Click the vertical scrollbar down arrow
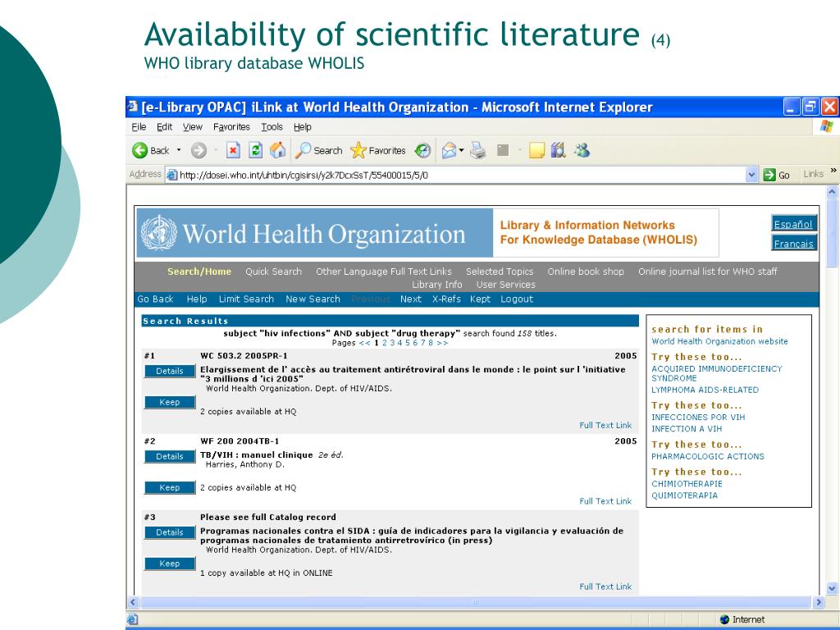The image size is (840, 630). tap(832, 588)
